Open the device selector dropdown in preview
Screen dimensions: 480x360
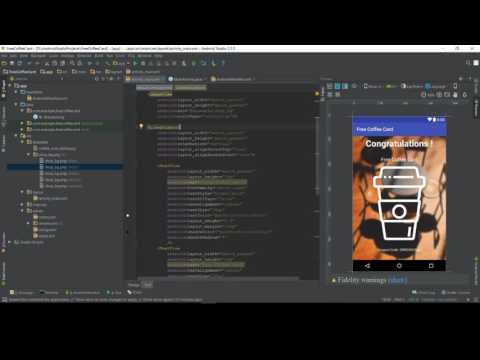pos(372,86)
